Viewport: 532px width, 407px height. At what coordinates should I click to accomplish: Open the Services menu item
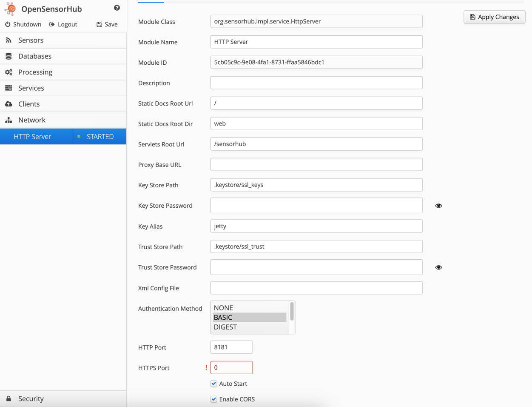(x=31, y=88)
